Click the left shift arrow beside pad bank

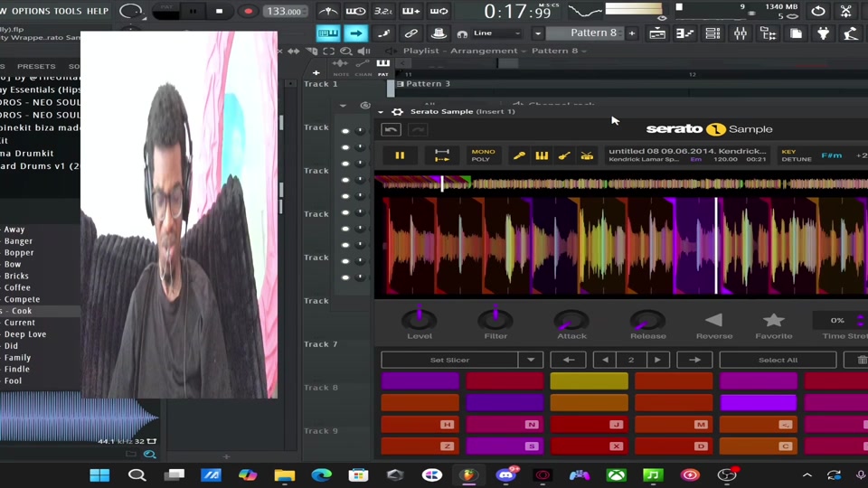coord(568,360)
